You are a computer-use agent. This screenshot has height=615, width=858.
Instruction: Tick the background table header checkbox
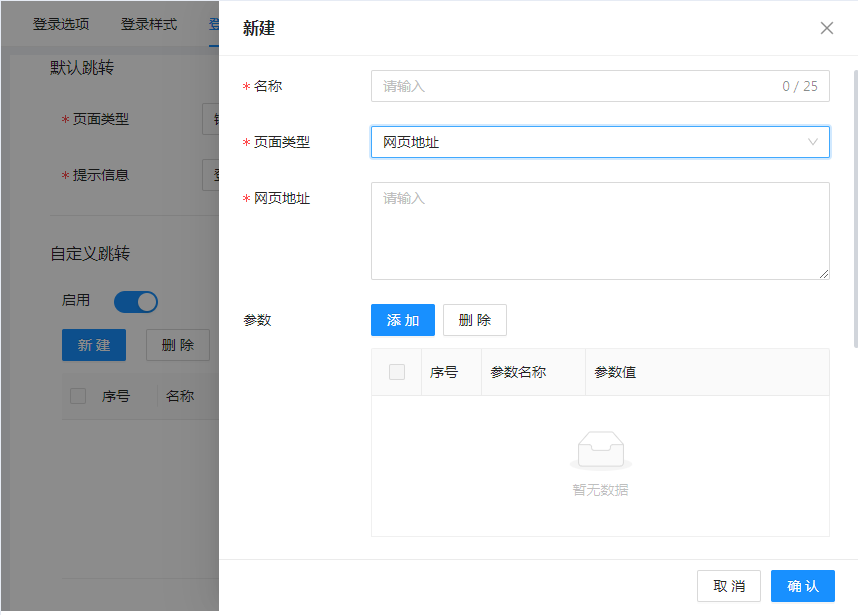(78, 396)
